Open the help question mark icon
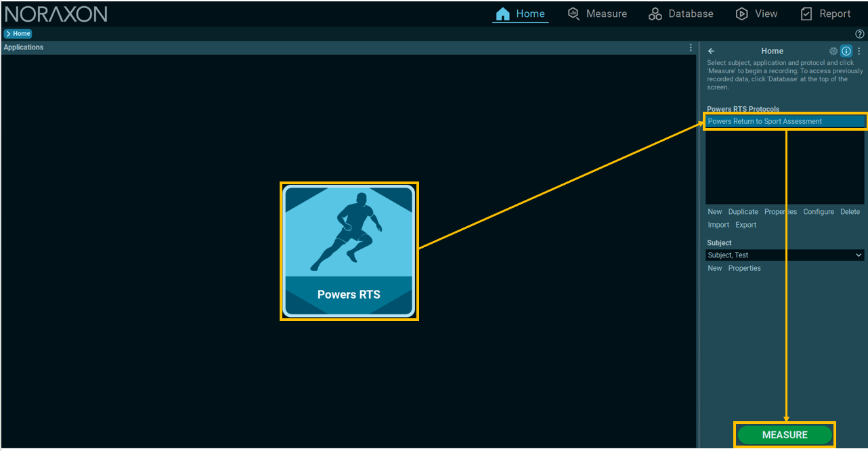The image size is (868, 451). [860, 34]
